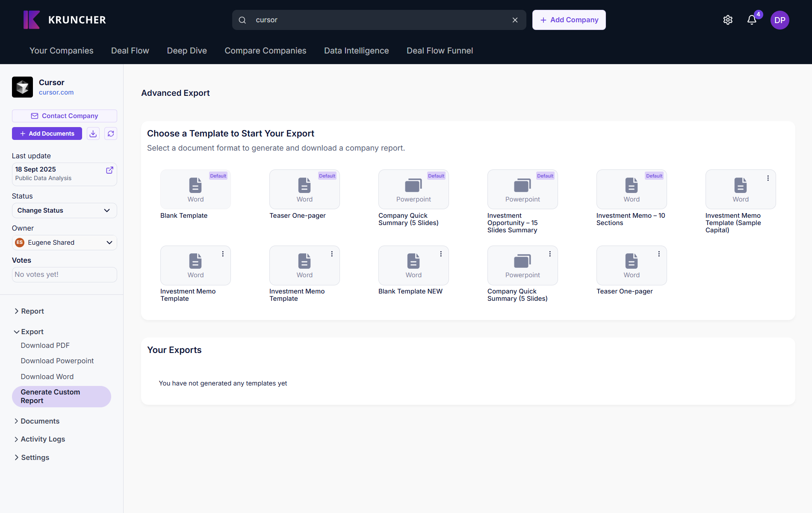Open notifications bell with badge
812x513 pixels.
752,20
